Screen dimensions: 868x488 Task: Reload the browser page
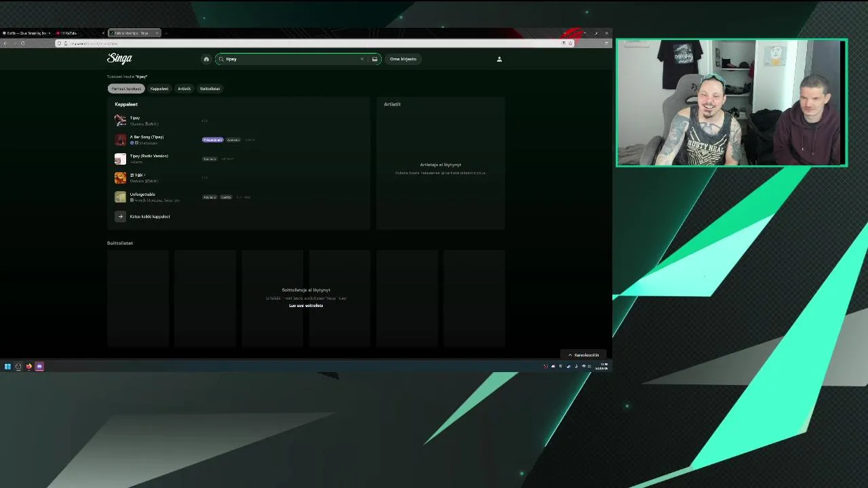point(22,43)
